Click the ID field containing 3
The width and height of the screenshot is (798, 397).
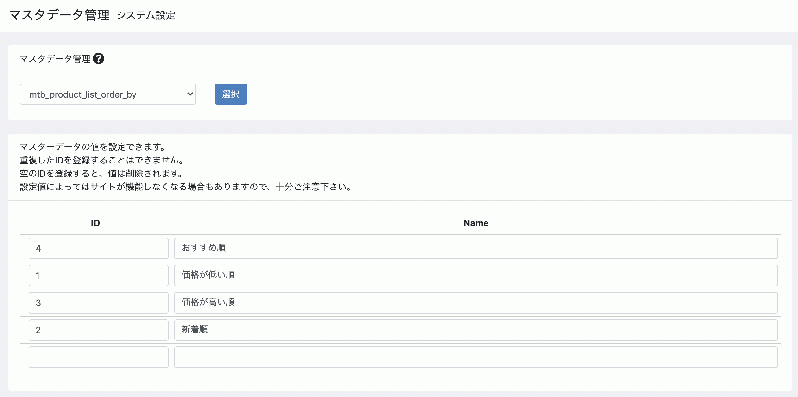tap(99, 303)
